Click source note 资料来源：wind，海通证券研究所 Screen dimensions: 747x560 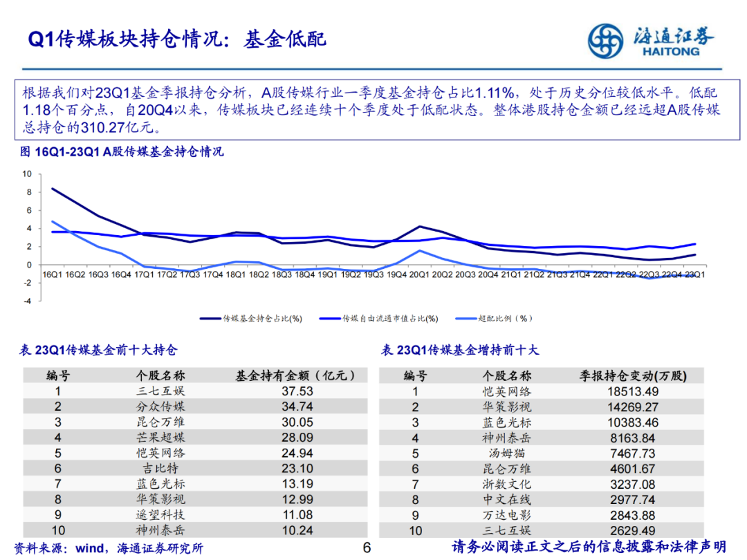pos(109,548)
